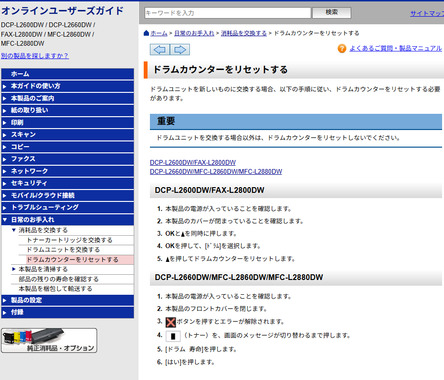
Task: Click the 重要 notice header
Action: click(x=296, y=121)
